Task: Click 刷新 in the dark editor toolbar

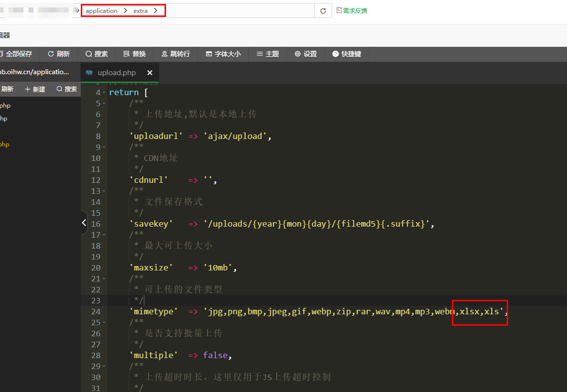Action: [58, 54]
